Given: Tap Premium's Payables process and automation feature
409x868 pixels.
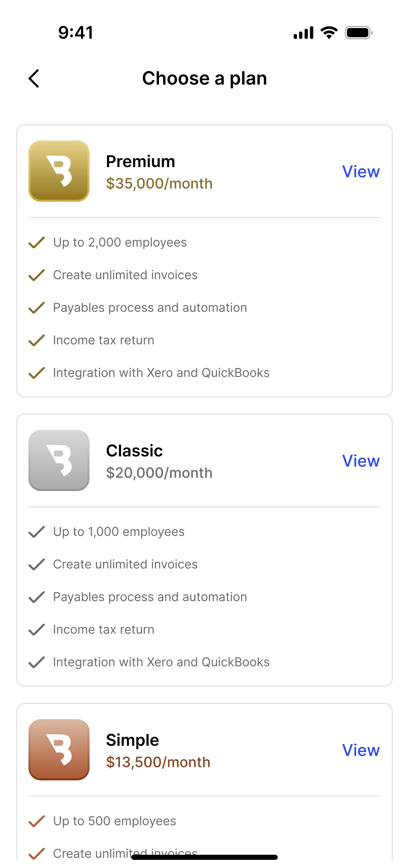Looking at the screenshot, I should click(x=150, y=308).
